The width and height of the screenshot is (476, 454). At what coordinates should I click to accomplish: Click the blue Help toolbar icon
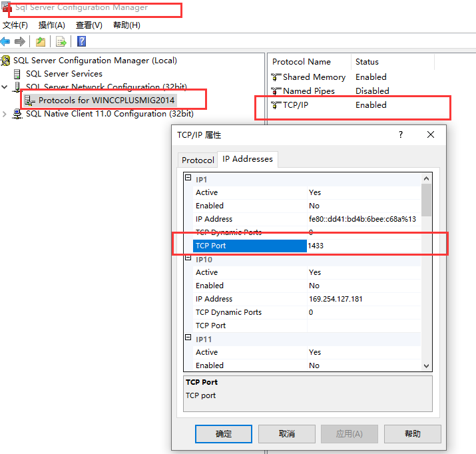[81, 41]
